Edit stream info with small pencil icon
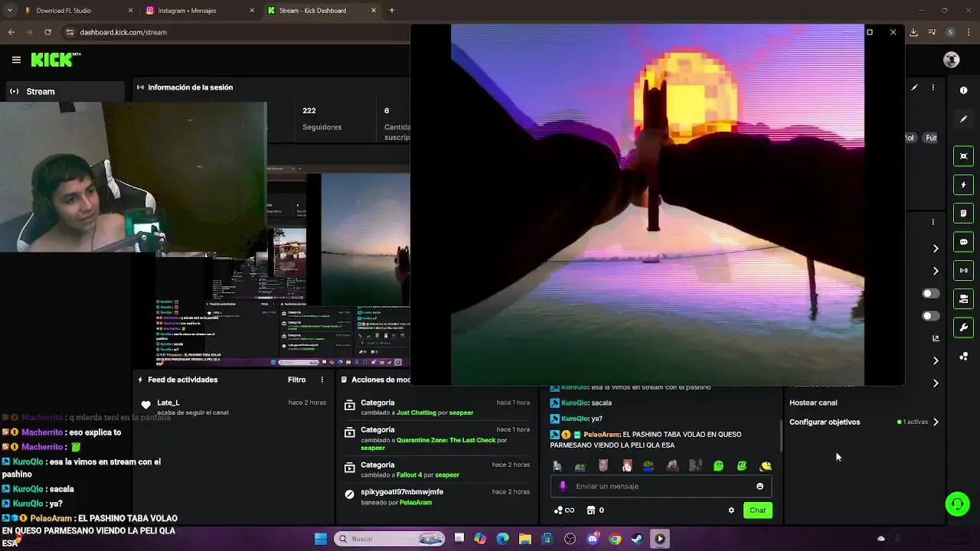980x551 pixels. [x=914, y=88]
